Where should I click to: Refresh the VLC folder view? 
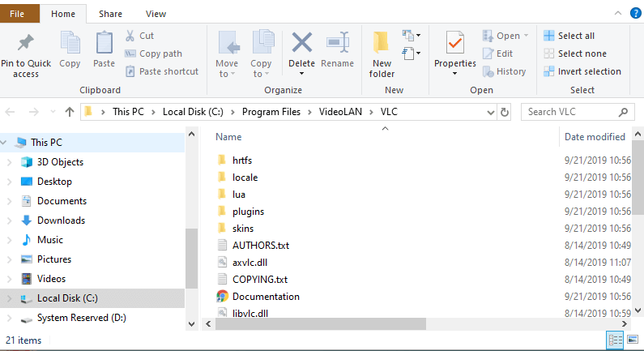click(505, 112)
